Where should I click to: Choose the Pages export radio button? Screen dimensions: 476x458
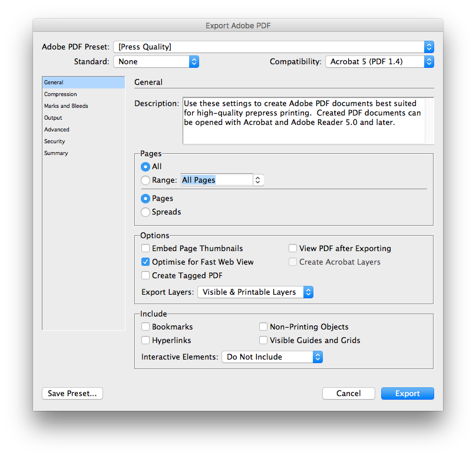(146, 199)
